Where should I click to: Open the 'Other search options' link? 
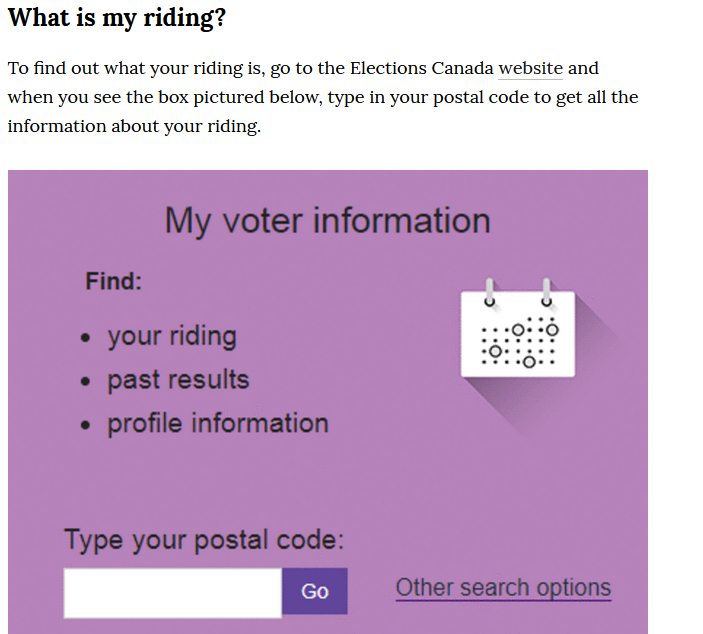(503, 588)
